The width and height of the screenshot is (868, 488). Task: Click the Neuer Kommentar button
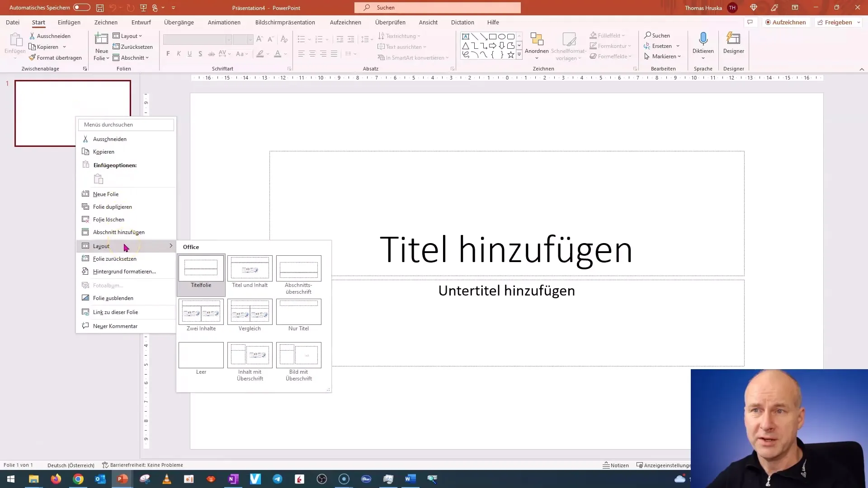(115, 325)
